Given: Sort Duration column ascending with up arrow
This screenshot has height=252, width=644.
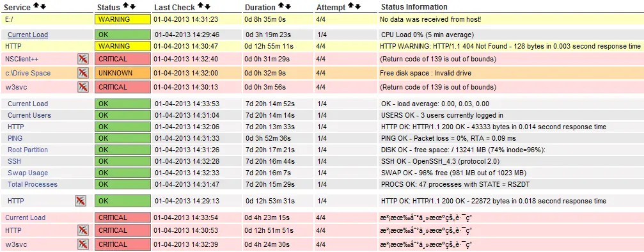Looking at the screenshot, I should tap(282, 6).
